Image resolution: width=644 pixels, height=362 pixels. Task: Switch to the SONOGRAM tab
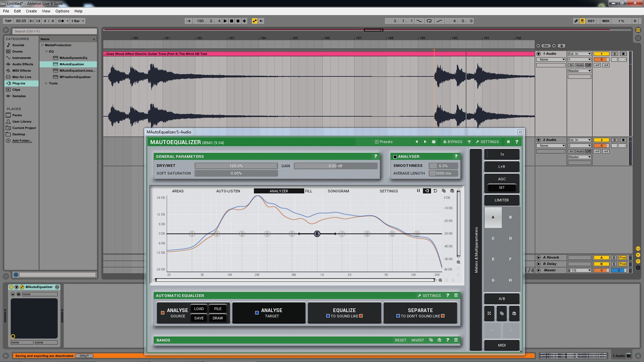point(338,191)
